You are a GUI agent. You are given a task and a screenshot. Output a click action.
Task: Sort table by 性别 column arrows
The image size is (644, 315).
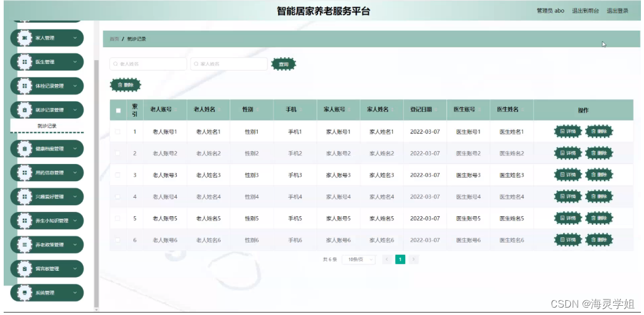click(x=257, y=110)
